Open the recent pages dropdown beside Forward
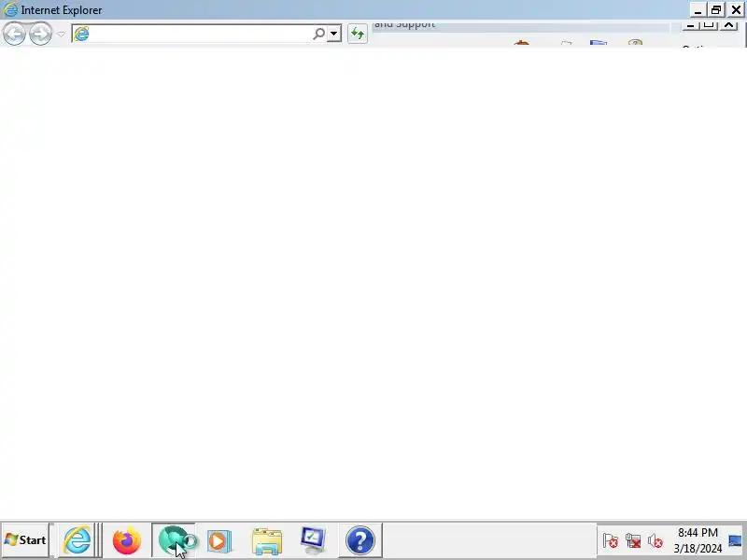This screenshot has width=747, height=560. pyautogui.click(x=61, y=34)
